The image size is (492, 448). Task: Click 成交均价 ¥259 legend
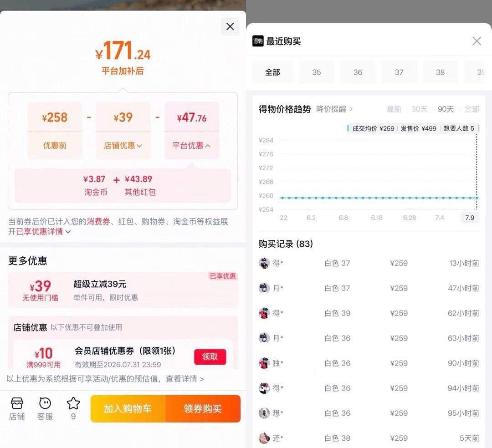(x=373, y=128)
